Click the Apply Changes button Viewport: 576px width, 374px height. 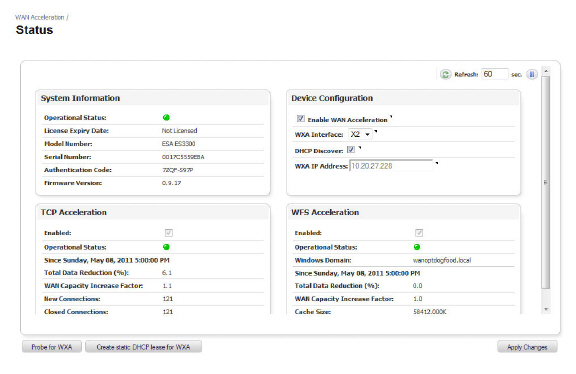(x=527, y=347)
